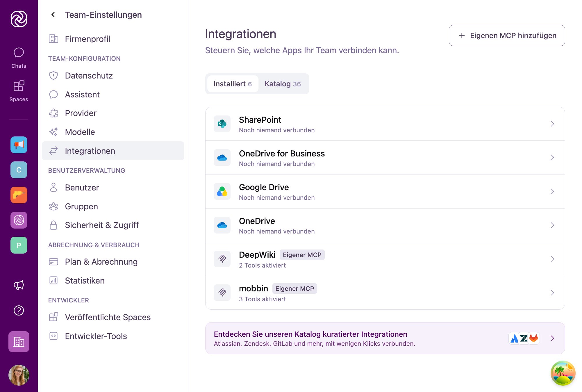Viewport: 582px width, 392px height.
Task: Click the announcements megaphone outline icon
Action: click(x=19, y=285)
